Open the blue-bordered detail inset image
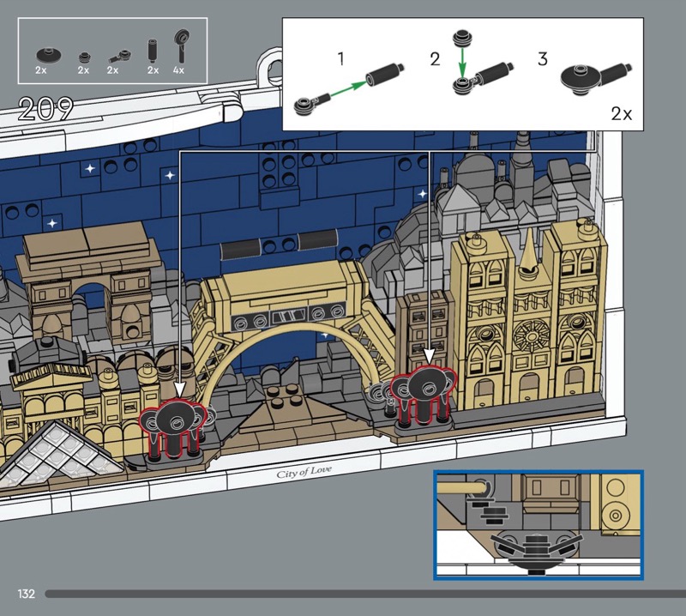The height and width of the screenshot is (616, 686). (538, 524)
